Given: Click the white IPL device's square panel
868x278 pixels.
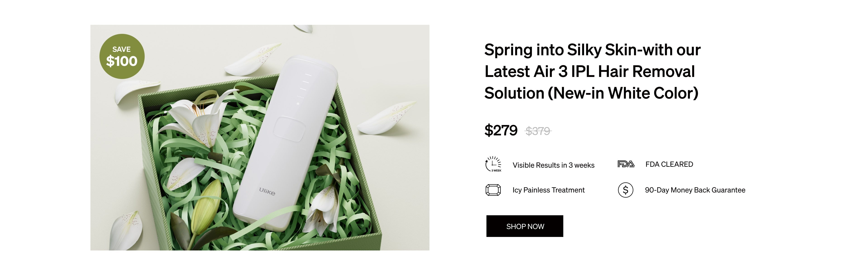Looking at the screenshot, I should (x=289, y=129).
